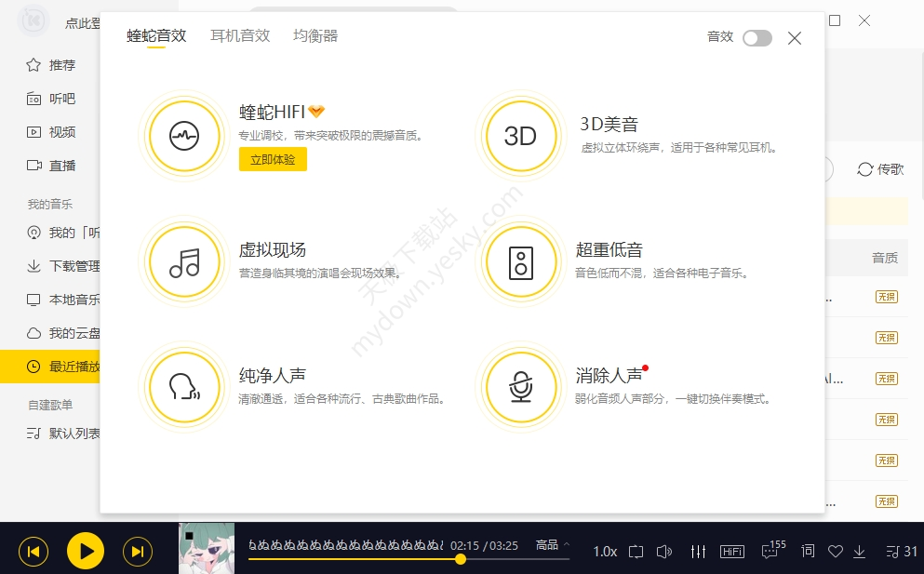Click the 传歌 upload button

(880, 169)
